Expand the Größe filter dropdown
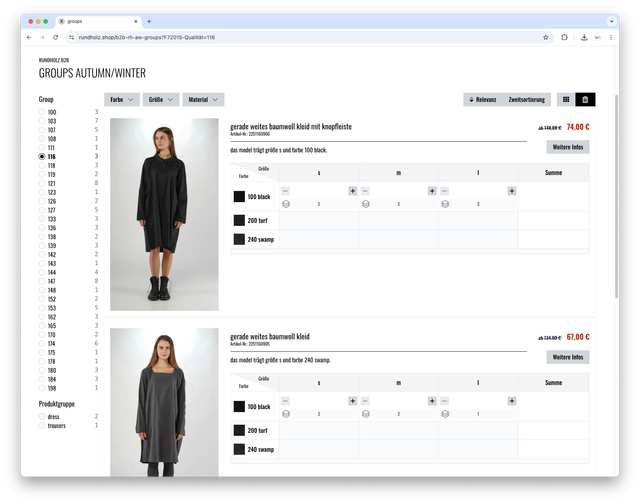Image resolution: width=640 pixels, height=504 pixels. (161, 100)
